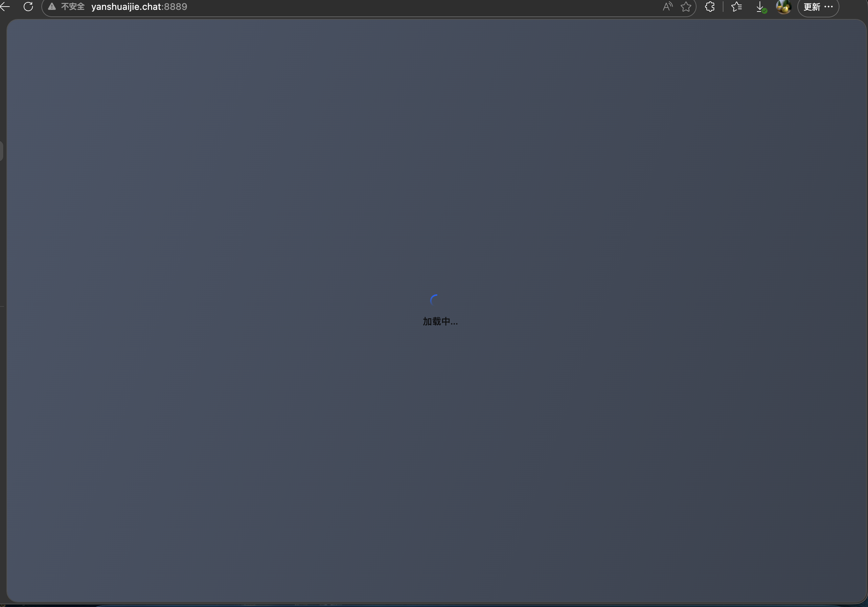Open the Read Aloud icon in address bar
The height and width of the screenshot is (607, 868).
click(x=668, y=7)
